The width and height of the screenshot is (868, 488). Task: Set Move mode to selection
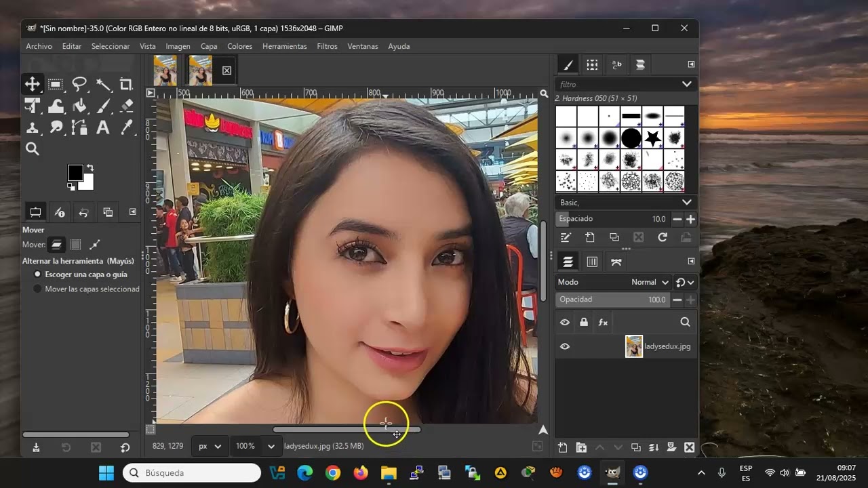point(75,245)
